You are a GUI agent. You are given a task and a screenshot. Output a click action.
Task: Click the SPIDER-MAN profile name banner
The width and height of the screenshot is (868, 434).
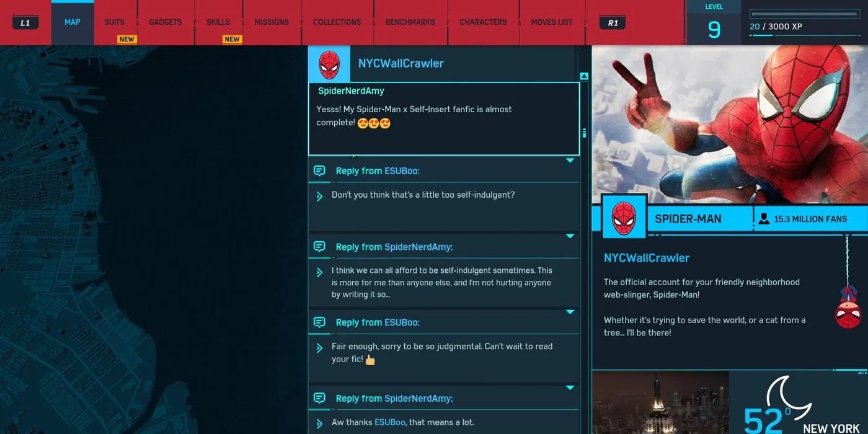tap(688, 219)
